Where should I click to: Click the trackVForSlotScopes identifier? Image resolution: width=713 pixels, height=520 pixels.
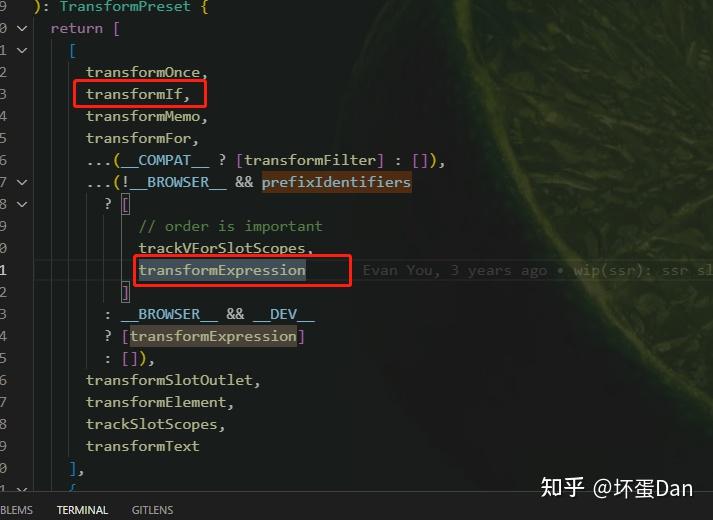pos(222,248)
